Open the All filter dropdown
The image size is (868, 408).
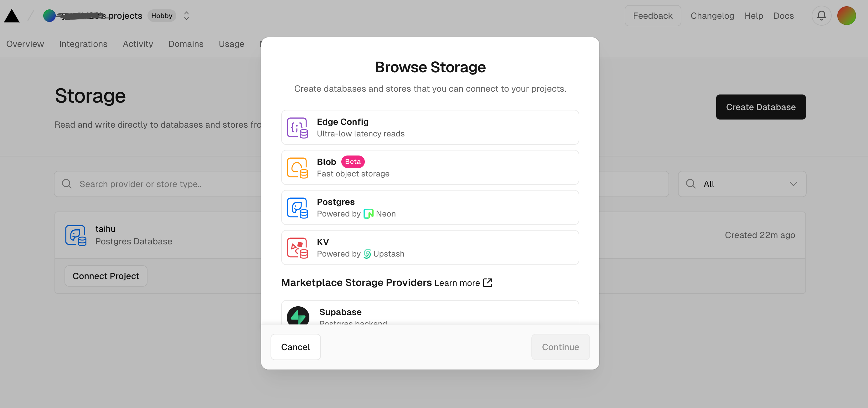(741, 184)
